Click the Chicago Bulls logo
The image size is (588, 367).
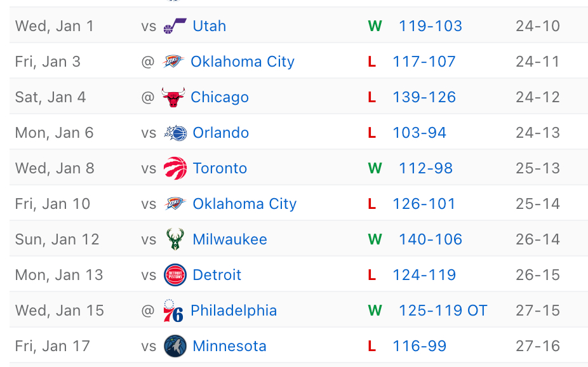(x=173, y=97)
